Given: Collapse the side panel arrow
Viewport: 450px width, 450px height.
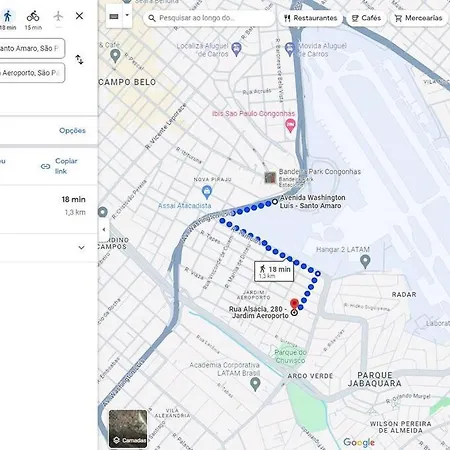Looking at the screenshot, I should [104, 229].
